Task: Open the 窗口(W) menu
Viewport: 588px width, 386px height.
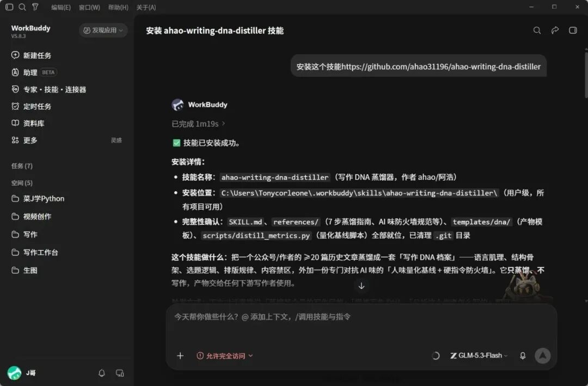Action: tap(89, 7)
